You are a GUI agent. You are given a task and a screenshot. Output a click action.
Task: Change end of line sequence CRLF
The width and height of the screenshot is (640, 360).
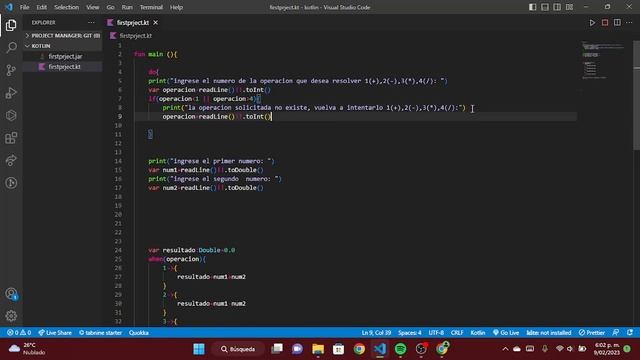[x=457, y=333]
